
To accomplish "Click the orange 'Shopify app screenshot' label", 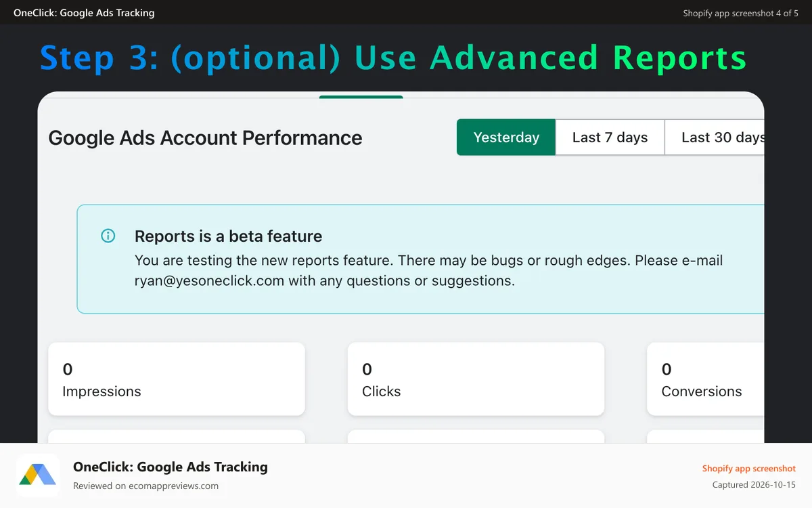I will click(748, 468).
